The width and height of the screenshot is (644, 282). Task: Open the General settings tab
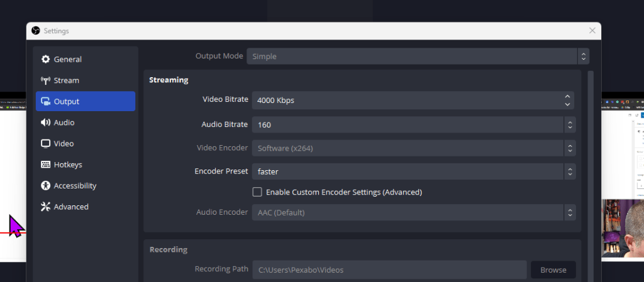[x=86, y=59]
